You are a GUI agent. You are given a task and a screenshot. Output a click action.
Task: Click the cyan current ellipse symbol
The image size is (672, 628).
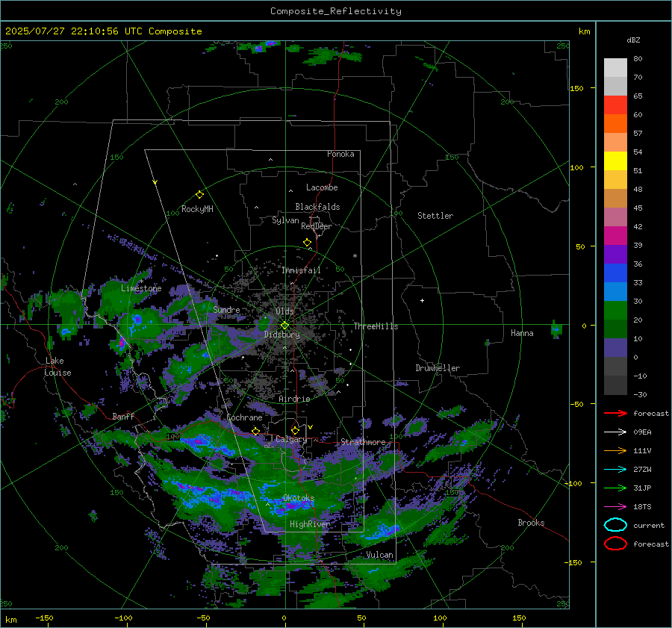click(615, 525)
